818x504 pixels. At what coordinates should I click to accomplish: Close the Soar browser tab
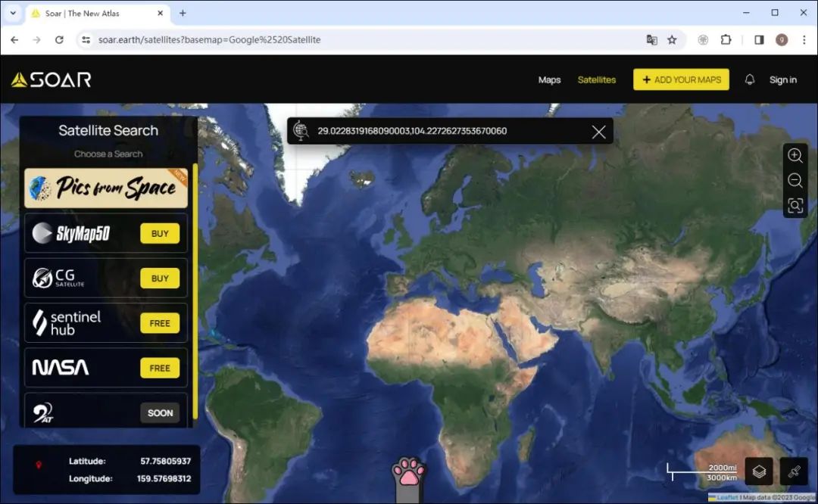point(160,13)
